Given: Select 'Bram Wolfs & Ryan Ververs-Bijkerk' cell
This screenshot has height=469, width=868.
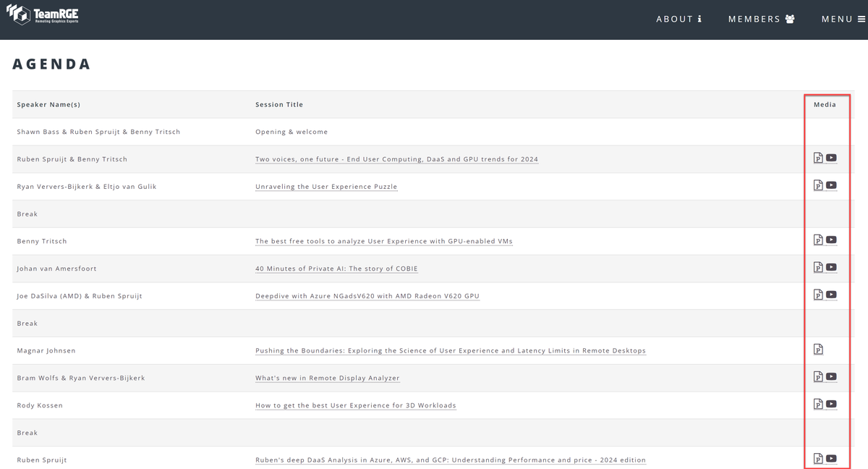Looking at the screenshot, I should tap(81, 378).
